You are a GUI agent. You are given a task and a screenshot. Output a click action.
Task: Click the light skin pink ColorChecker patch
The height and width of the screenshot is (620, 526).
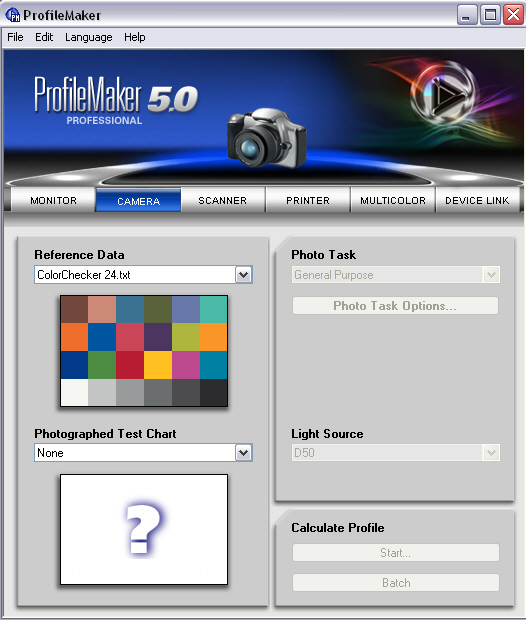pyautogui.click(x=102, y=310)
